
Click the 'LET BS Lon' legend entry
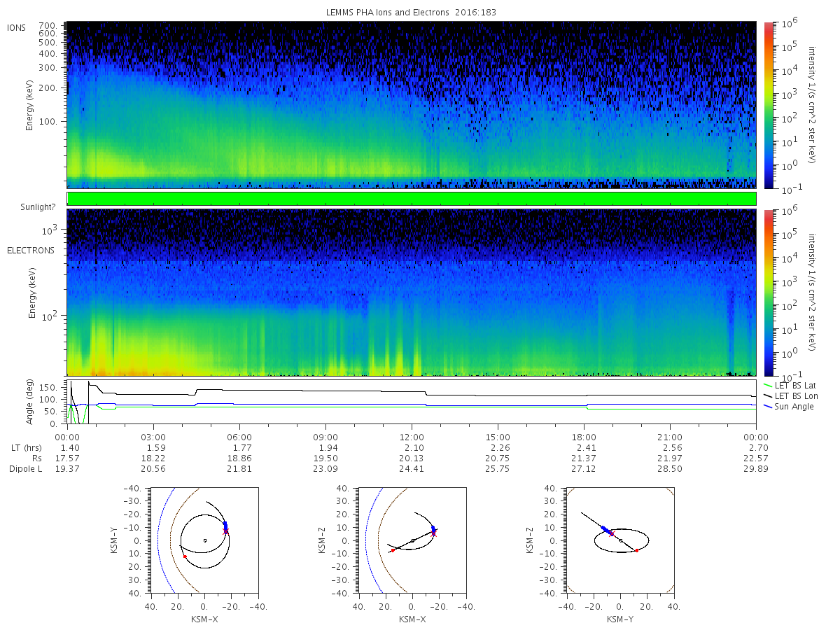[x=791, y=396]
